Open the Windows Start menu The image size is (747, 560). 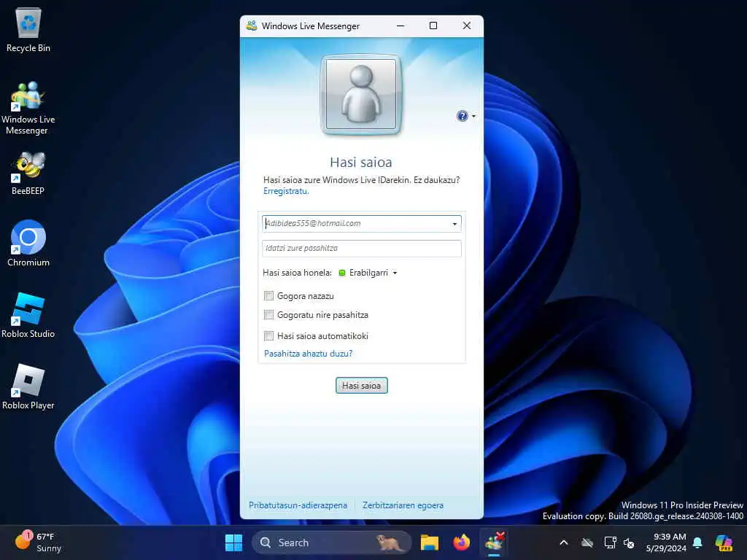(233, 542)
